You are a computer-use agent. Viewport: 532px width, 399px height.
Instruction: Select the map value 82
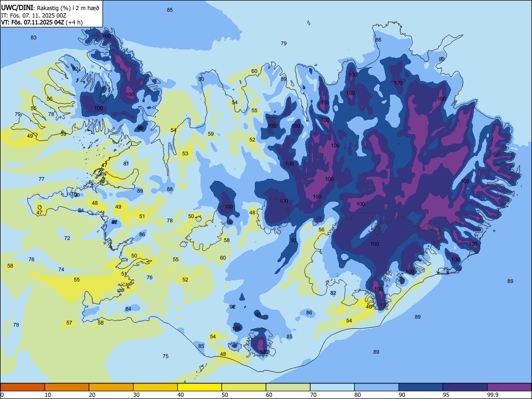(x=333, y=293)
